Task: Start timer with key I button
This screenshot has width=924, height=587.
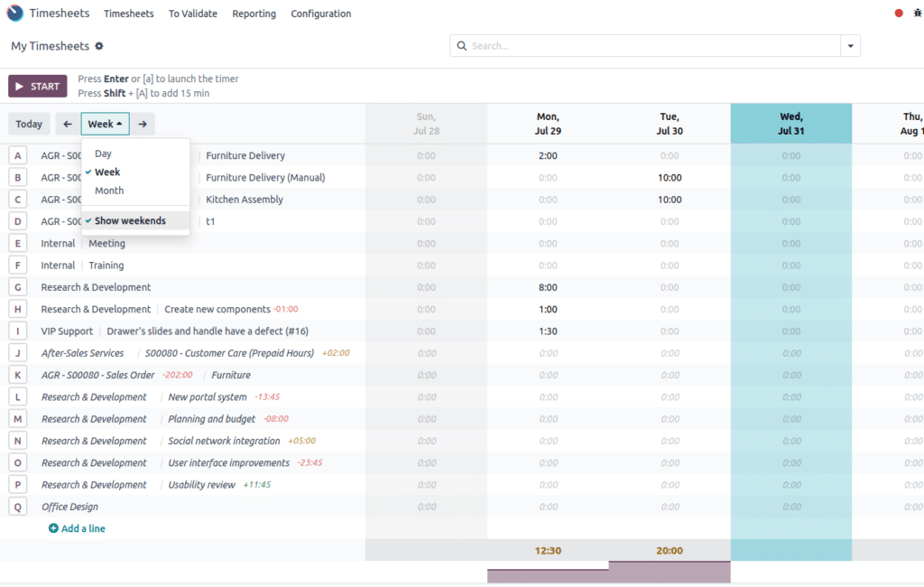Action: [18, 331]
